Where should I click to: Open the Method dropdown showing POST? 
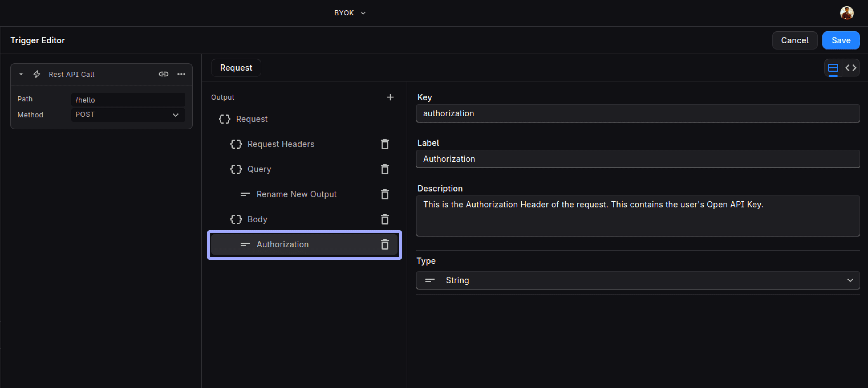(128, 115)
